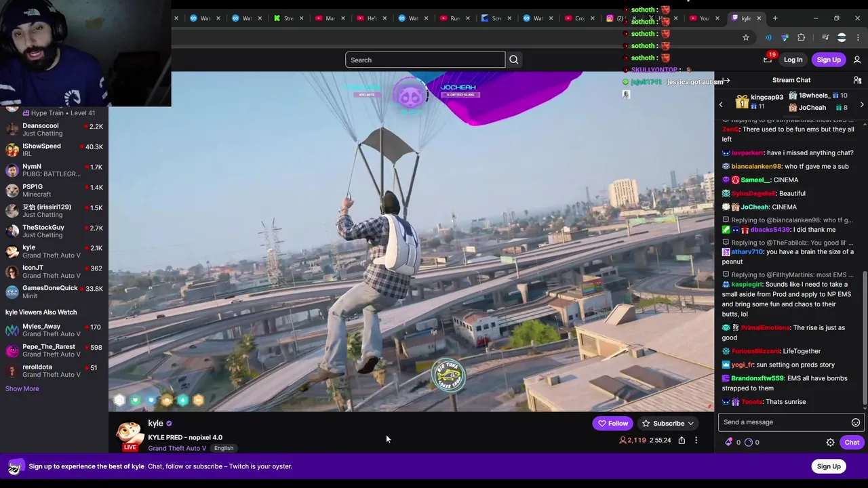Viewport: 868px width, 488px height.
Task: Open kyle's channel name link
Action: pyautogui.click(x=156, y=424)
